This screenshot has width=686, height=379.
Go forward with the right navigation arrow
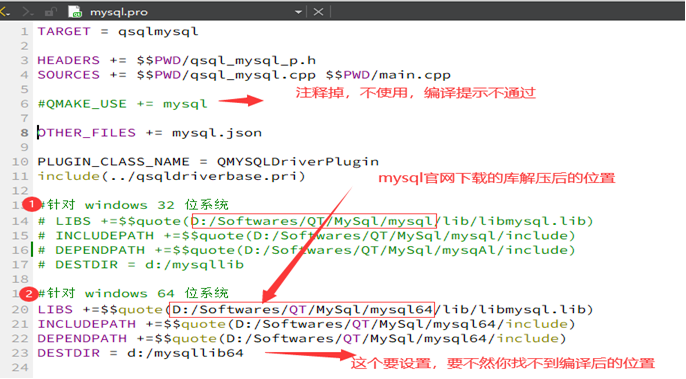28,12
